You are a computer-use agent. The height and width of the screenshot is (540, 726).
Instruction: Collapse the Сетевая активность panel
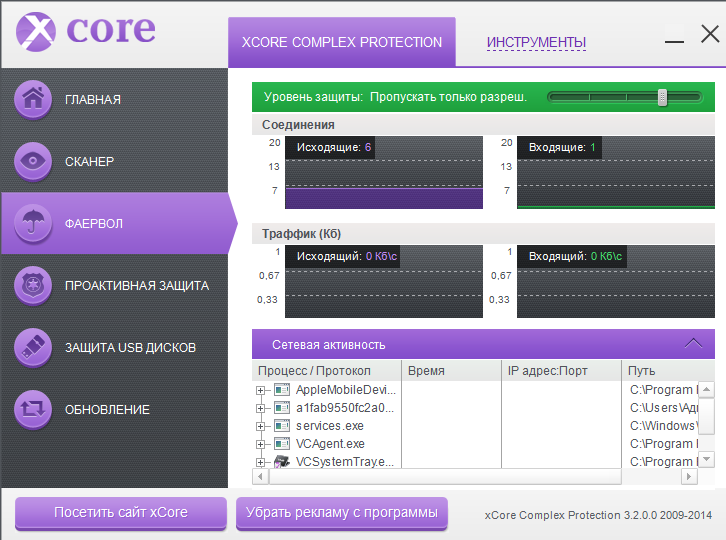point(693,343)
